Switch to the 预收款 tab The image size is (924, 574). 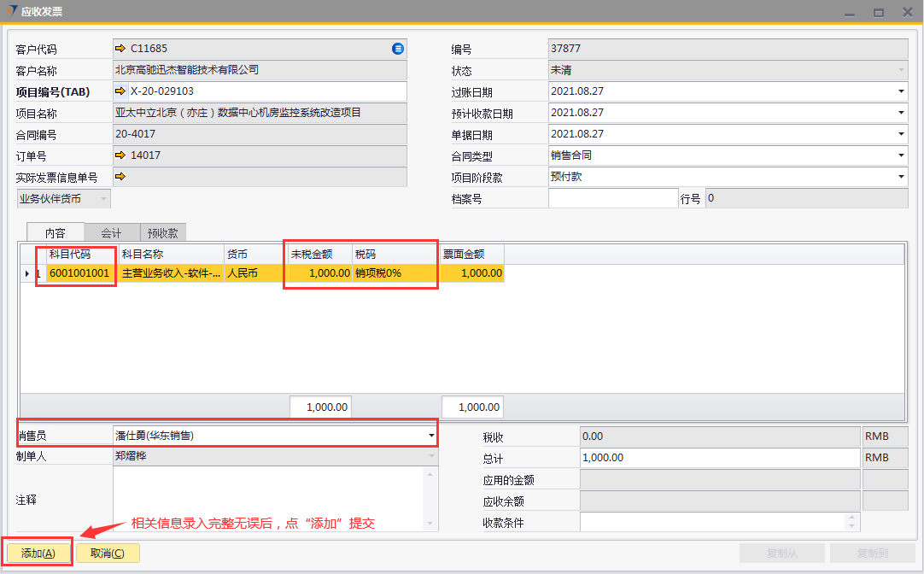coord(162,232)
